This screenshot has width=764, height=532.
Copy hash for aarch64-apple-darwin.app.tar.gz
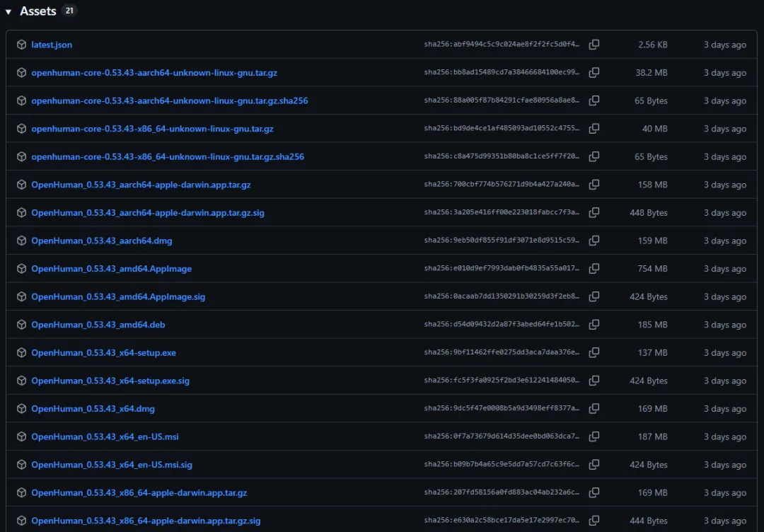[x=594, y=185]
